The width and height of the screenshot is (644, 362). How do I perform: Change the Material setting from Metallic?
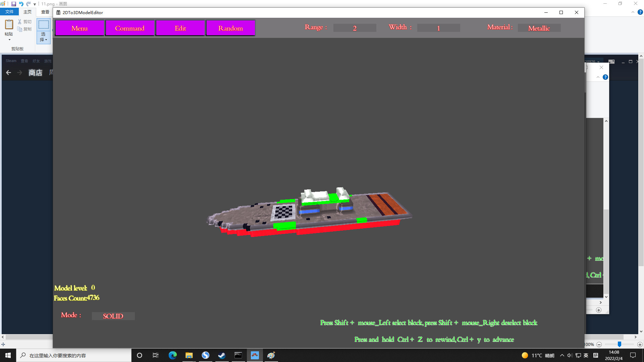[539, 28]
